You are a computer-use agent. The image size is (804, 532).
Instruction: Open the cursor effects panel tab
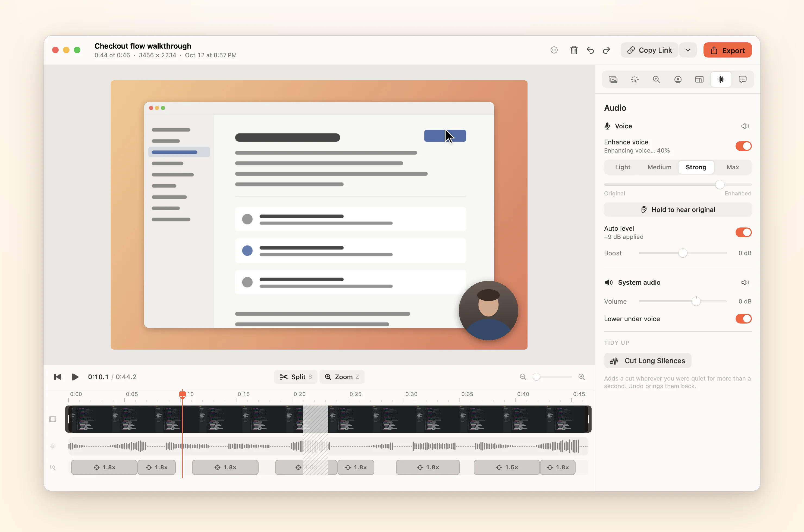pos(635,79)
